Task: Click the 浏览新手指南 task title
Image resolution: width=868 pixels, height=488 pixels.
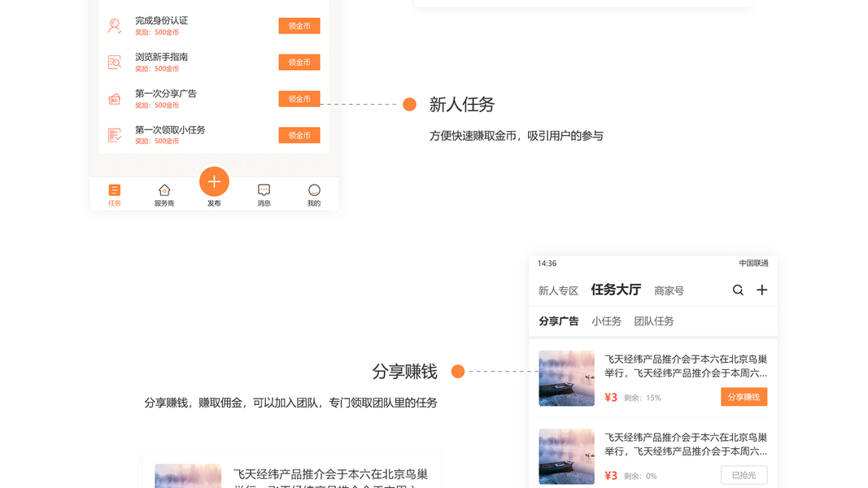Action: tap(162, 57)
